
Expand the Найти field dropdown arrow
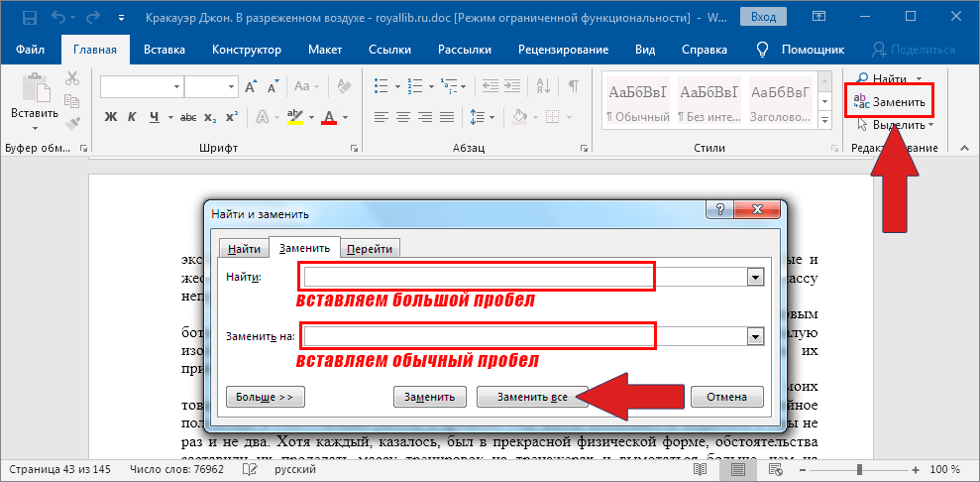pos(756,278)
